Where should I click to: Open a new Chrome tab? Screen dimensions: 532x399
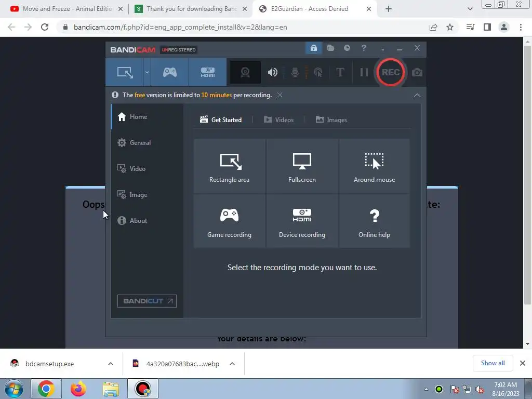click(x=389, y=9)
